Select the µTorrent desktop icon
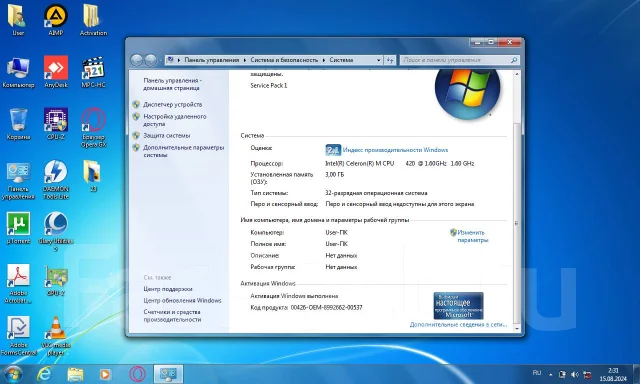 point(18,228)
